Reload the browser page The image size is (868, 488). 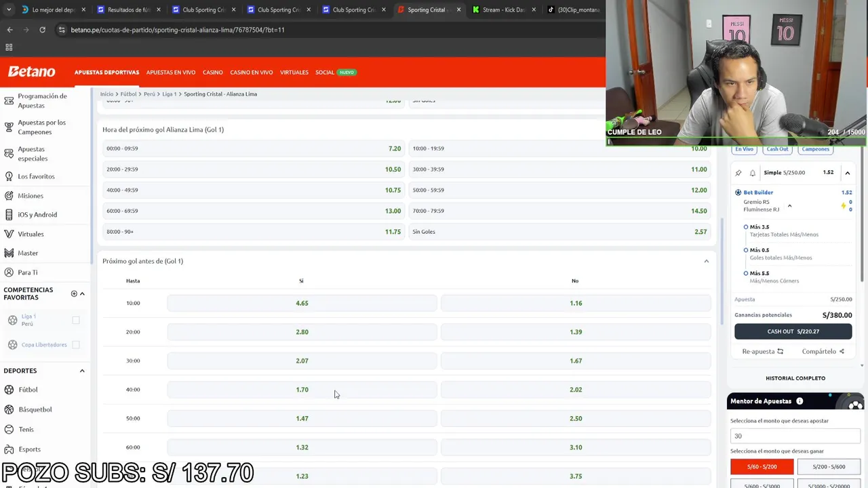42,30
